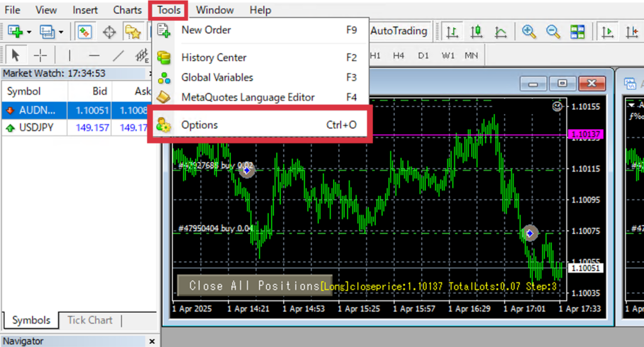Click the smiley expert advisor icon
Image resolution: width=644 pixels, height=347 pixels.
point(557,106)
